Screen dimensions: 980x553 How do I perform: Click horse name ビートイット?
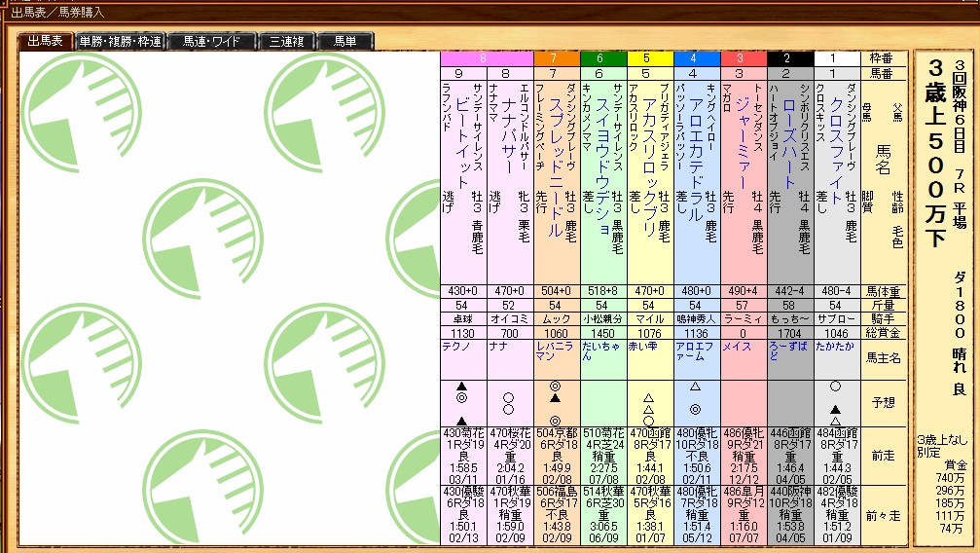click(x=462, y=142)
